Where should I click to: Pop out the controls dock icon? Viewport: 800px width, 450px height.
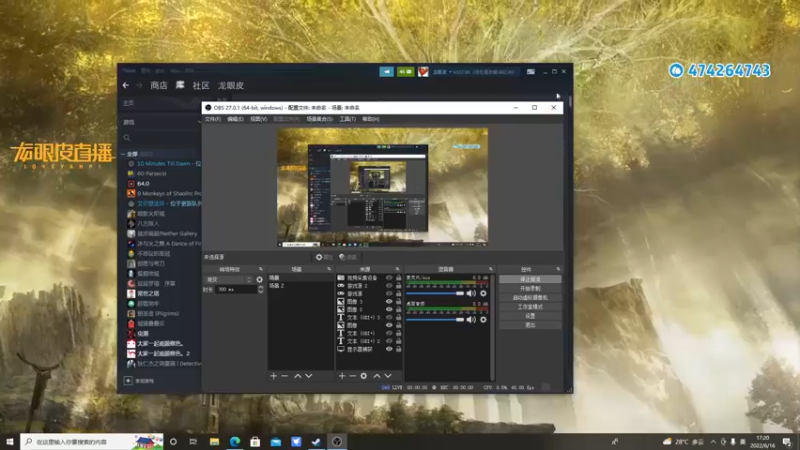coord(558,269)
